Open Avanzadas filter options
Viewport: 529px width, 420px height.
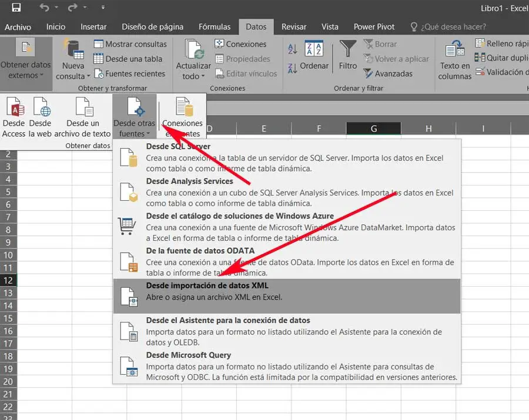(388, 73)
